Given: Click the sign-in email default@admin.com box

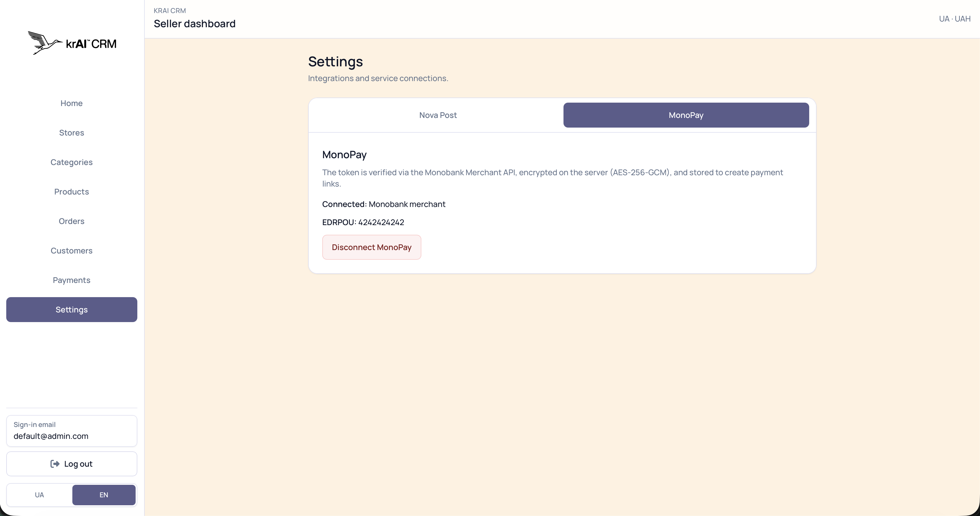Looking at the screenshot, I should (71, 431).
